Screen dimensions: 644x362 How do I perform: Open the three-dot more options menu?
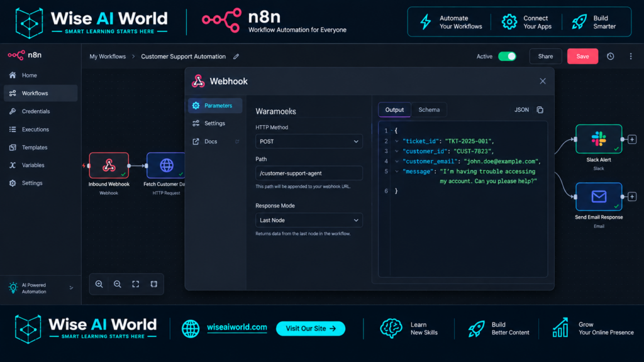[x=631, y=56]
